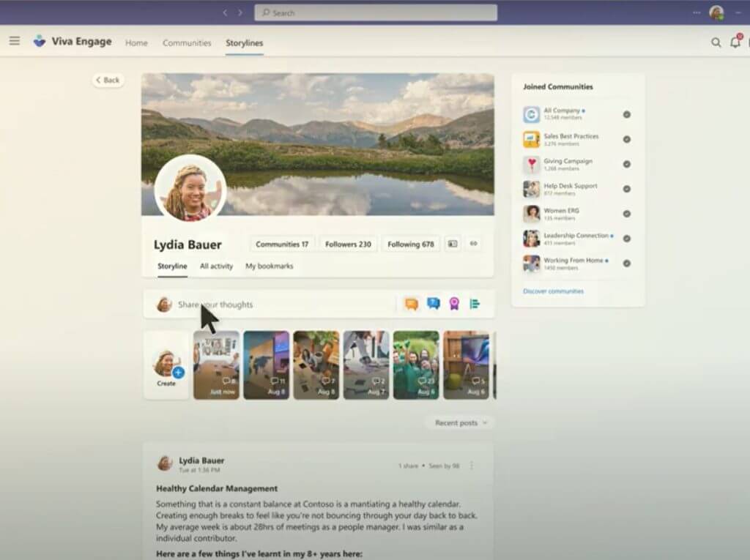750x560 pixels.
Task: Open the Just now story thumbnail
Action: (216, 365)
